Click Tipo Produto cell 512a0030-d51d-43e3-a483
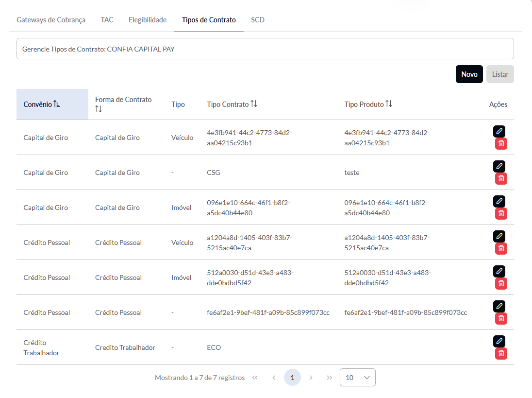This screenshot has width=532, height=398. [387, 277]
